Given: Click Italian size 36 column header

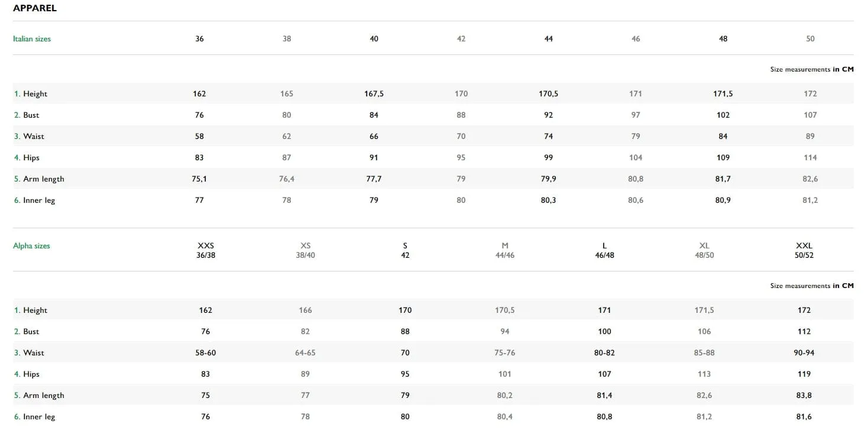Looking at the screenshot, I should pos(199,38).
